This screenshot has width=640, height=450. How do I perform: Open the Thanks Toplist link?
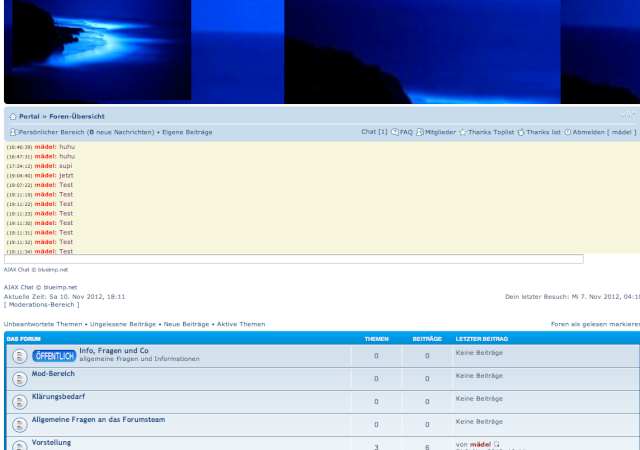coord(491,132)
